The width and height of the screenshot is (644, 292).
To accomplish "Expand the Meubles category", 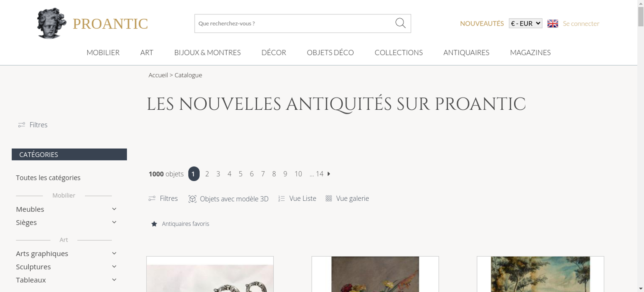I will (114, 209).
